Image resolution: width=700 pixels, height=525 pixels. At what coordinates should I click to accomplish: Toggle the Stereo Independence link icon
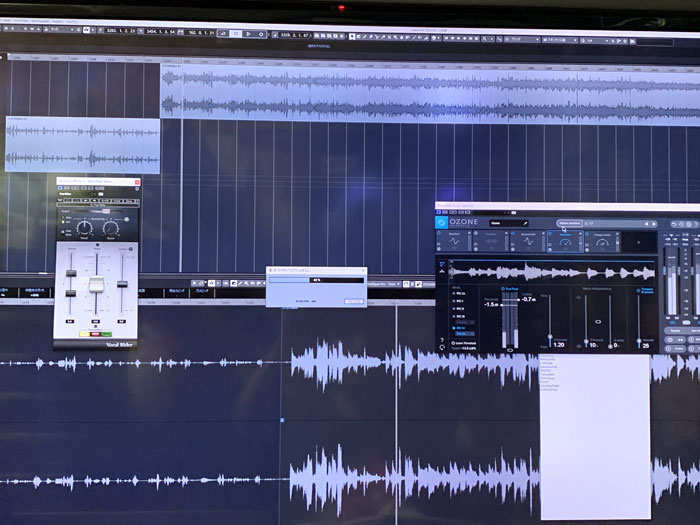pyautogui.click(x=598, y=321)
